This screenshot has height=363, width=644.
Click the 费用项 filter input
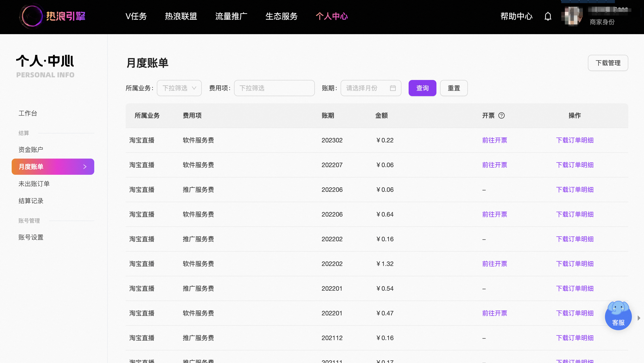tap(274, 88)
